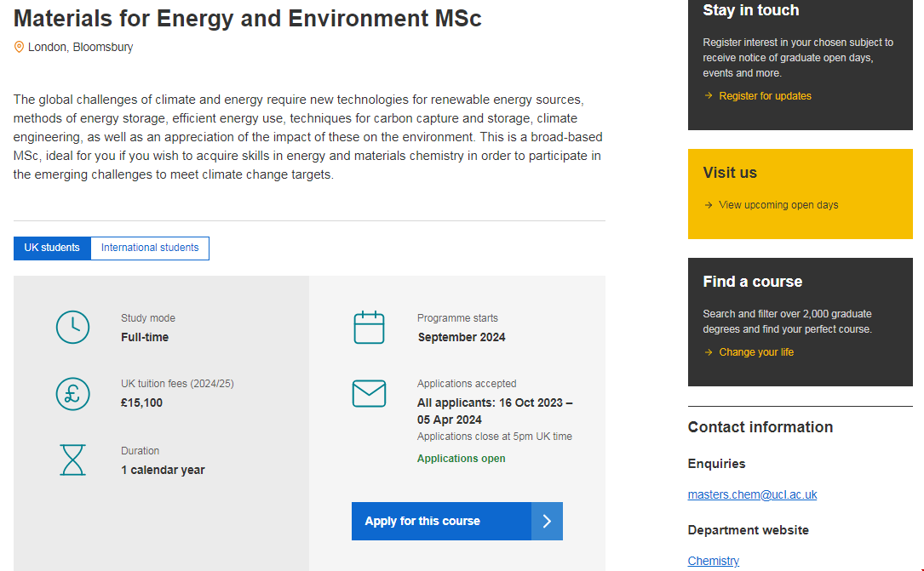
Task: Click the clock icon for Study mode
Action: click(72, 328)
